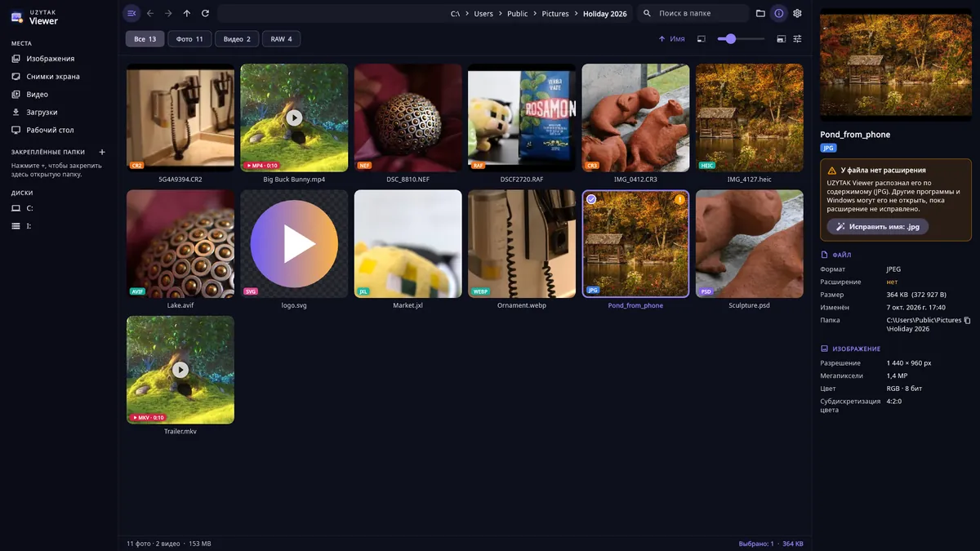980x551 pixels.
Task: Open the folder browse icon
Action: 760,13
